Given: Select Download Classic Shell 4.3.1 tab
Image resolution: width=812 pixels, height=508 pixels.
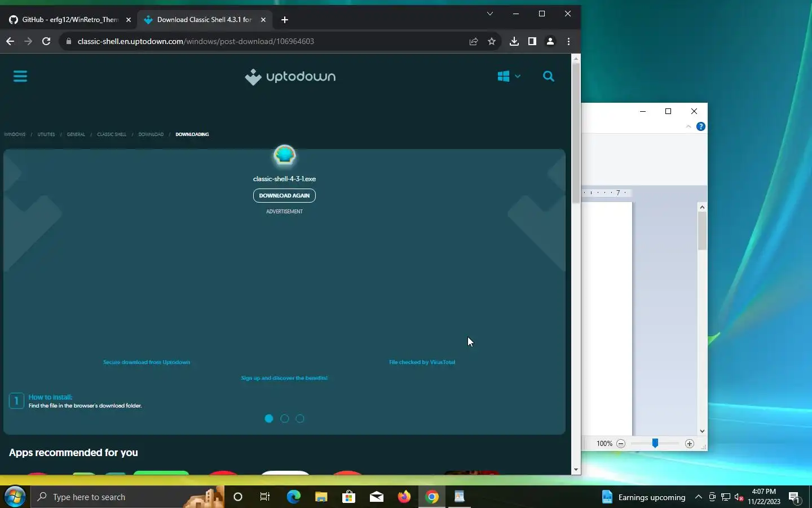Looking at the screenshot, I should tap(205, 20).
